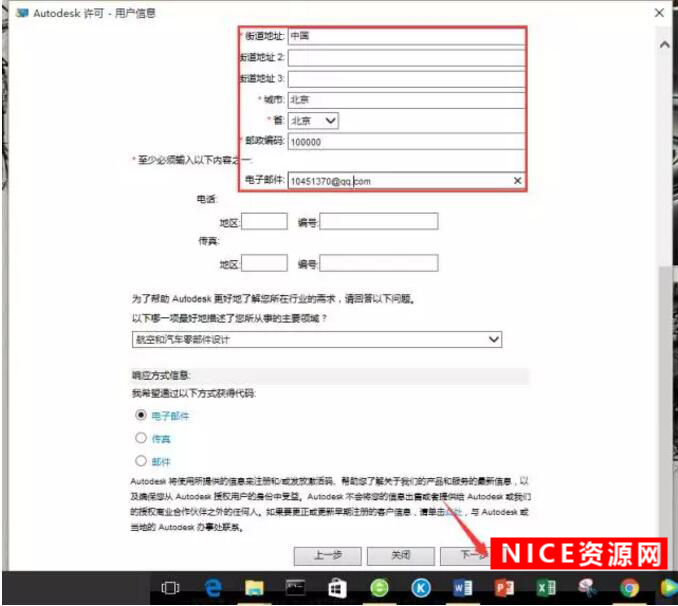Click the 电话 地区 input field

[264, 221]
